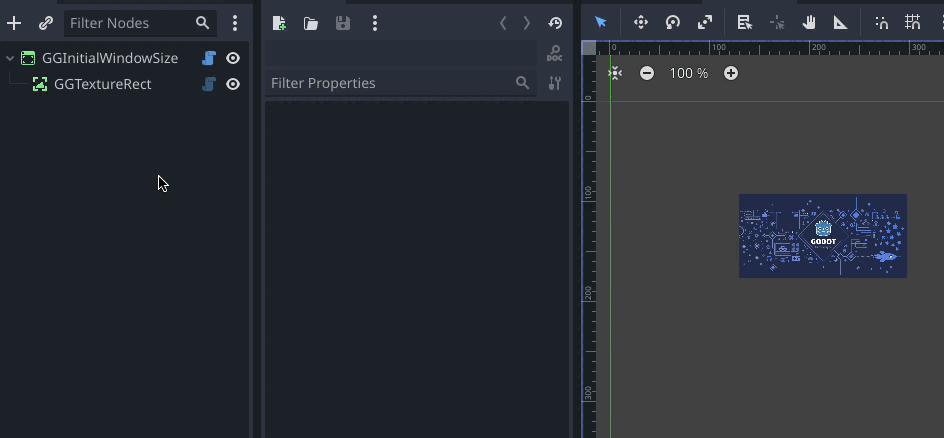This screenshot has height=438, width=944.
Task: Collapse the GGInitialWindowSize tree node
Action: pyautogui.click(x=10, y=58)
